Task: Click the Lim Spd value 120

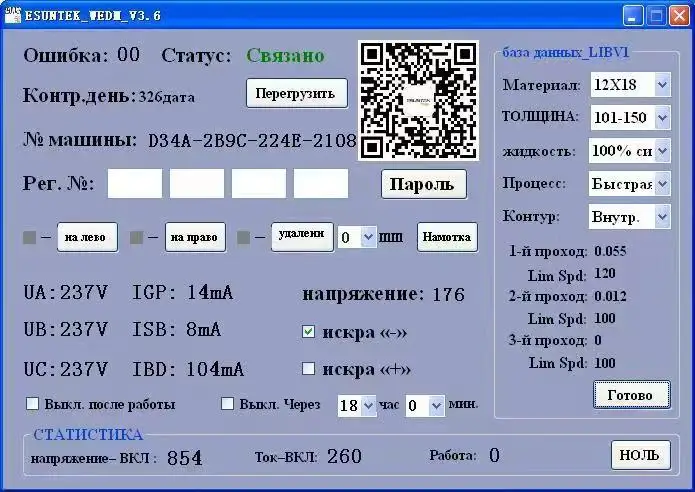Action: pos(605,273)
